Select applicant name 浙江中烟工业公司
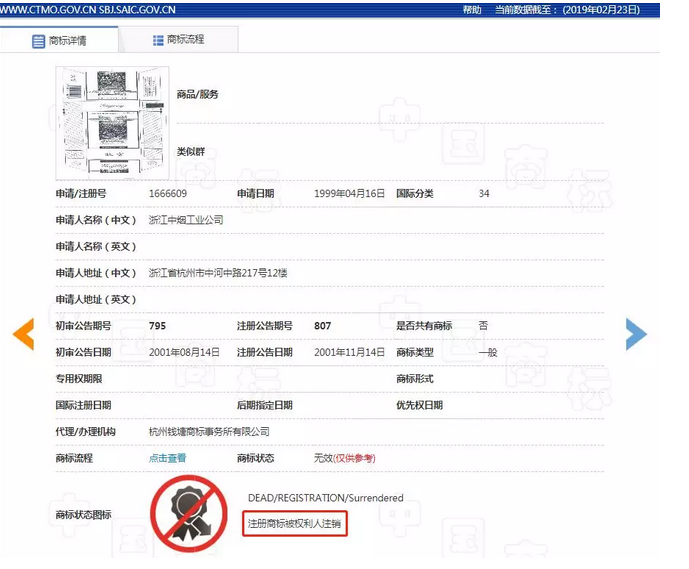This screenshot has height=569, width=689. tap(186, 220)
